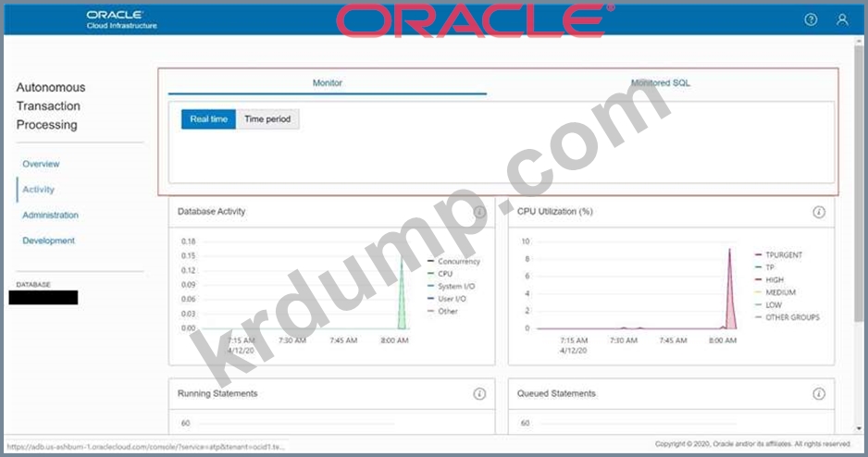Toggle CPU series in Database Activity legend

pyautogui.click(x=440, y=274)
